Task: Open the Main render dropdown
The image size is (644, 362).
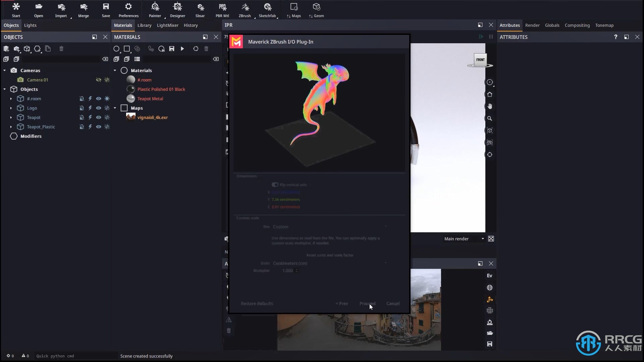Action: pos(464,239)
